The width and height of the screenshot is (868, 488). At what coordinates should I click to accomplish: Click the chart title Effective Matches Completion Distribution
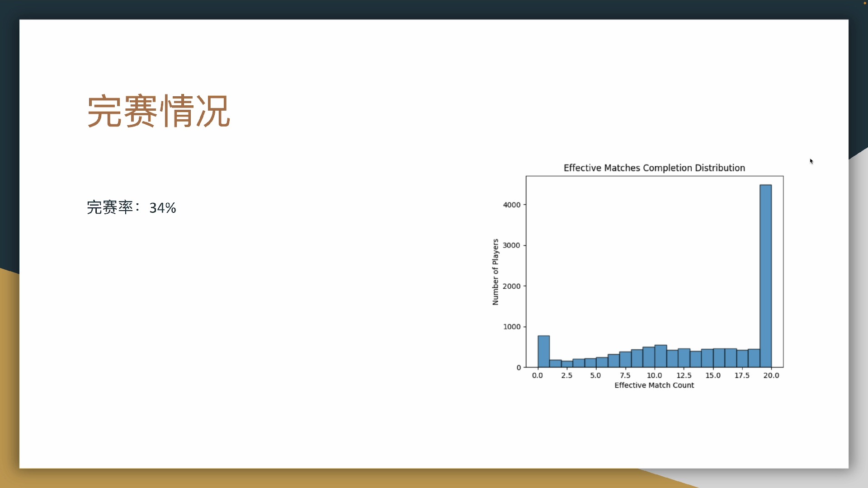tap(654, 168)
